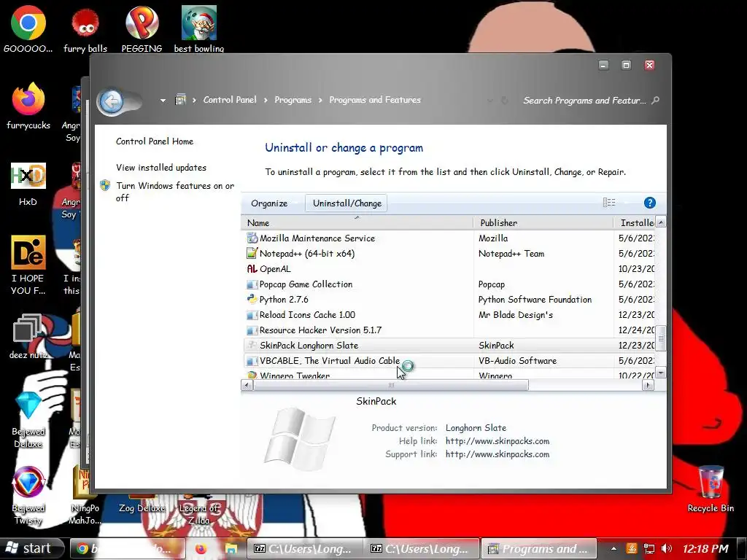Click the file explorer icon in taskbar

click(x=231, y=548)
